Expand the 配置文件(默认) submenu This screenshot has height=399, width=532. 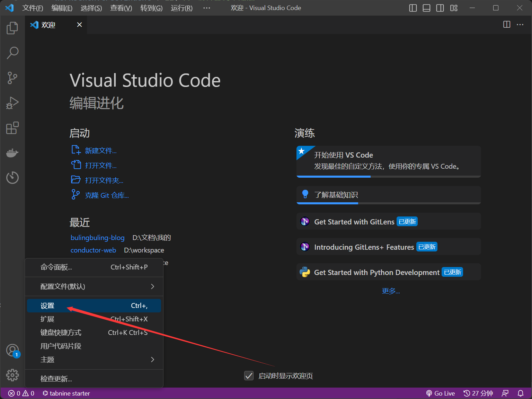coord(94,286)
